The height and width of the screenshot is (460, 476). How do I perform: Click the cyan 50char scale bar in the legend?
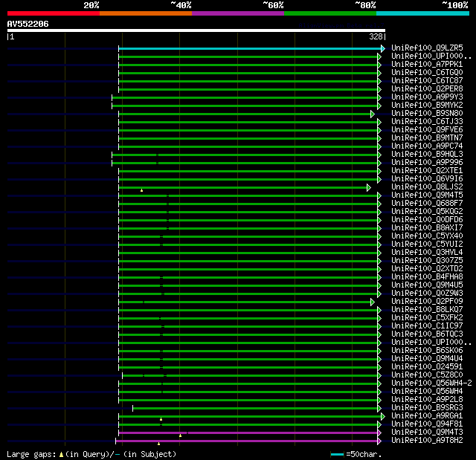click(337, 454)
